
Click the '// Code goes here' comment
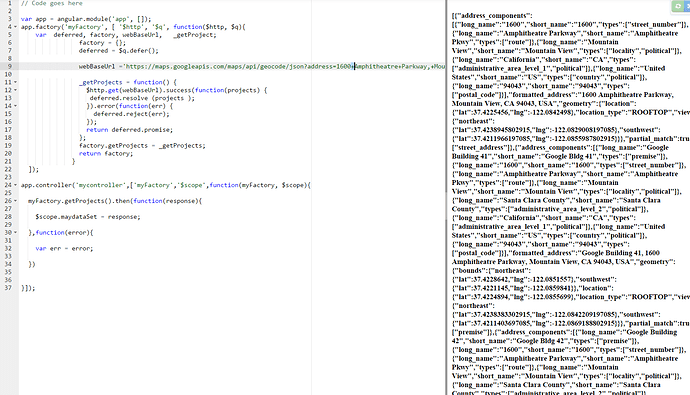coord(51,3)
